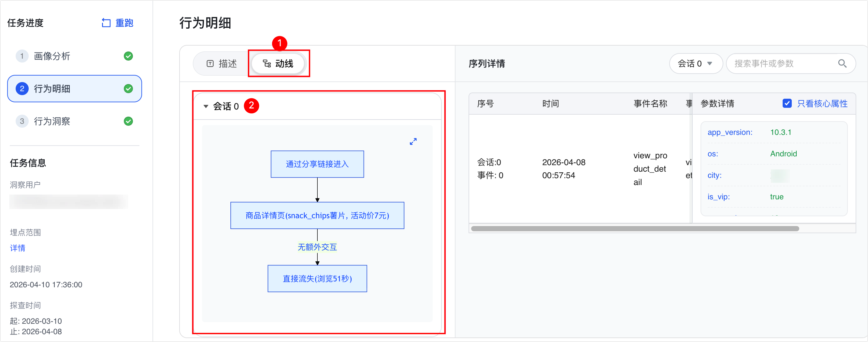This screenshot has width=868, height=342.
Task: Click the green check next to 行为洞察
Action: point(128,121)
